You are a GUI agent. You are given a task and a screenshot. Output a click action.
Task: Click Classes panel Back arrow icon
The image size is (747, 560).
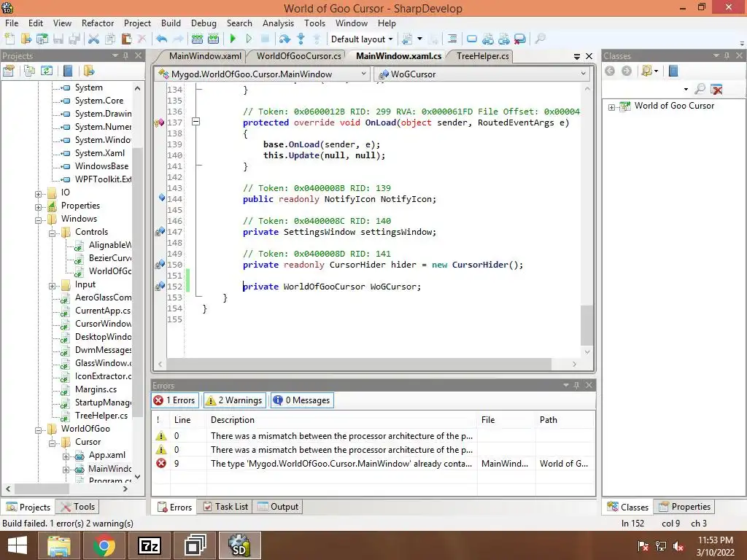click(x=610, y=71)
